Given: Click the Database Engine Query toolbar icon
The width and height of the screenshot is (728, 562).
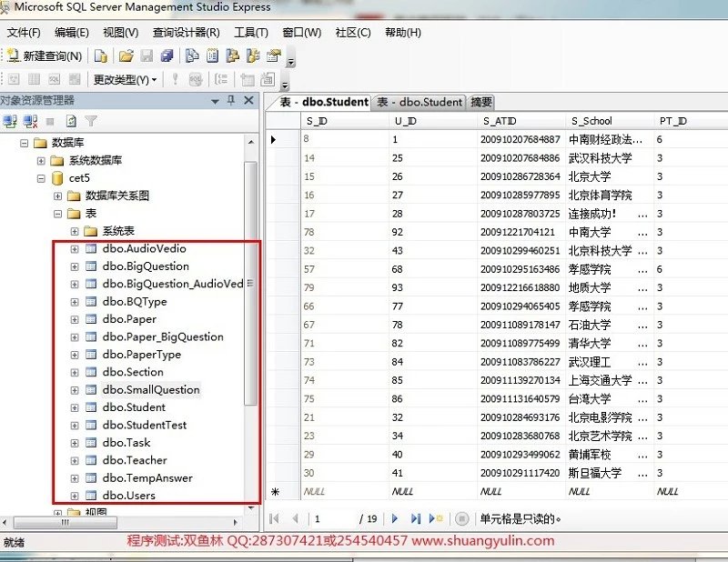Looking at the screenshot, I should [x=101, y=56].
